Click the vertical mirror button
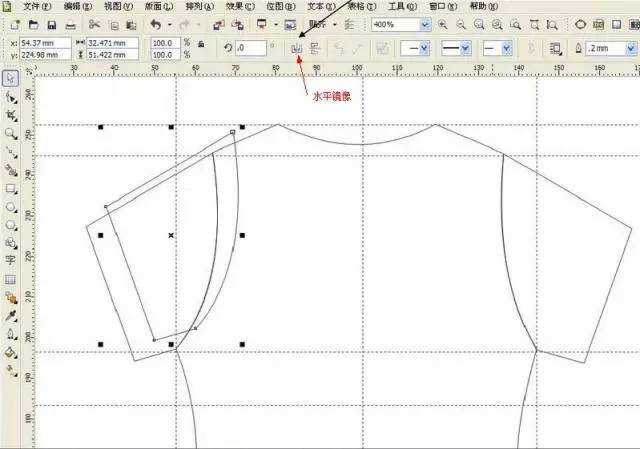Screen dimensions: 640x449 tap(314, 47)
